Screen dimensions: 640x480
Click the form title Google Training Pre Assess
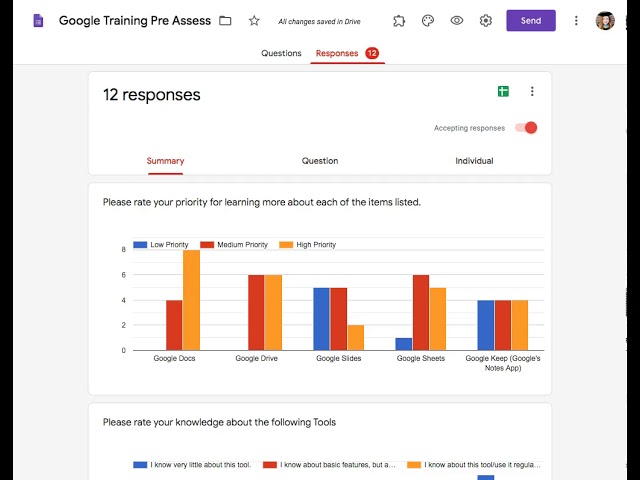pos(135,20)
